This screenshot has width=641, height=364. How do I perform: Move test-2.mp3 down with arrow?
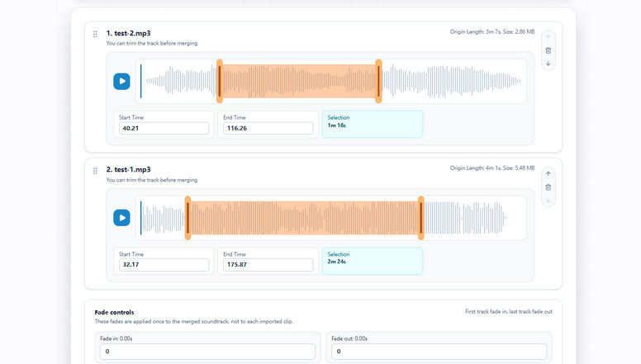tap(548, 64)
